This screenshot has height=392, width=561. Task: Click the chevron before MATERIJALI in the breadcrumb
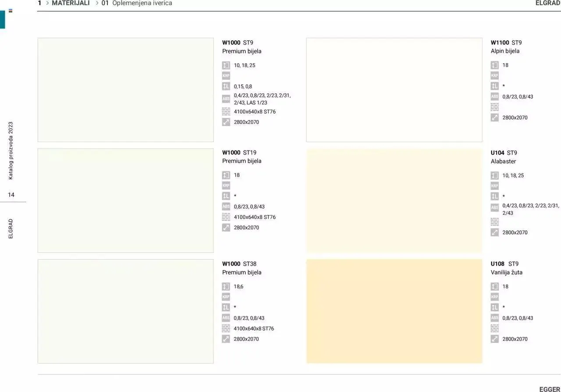coord(47,3)
